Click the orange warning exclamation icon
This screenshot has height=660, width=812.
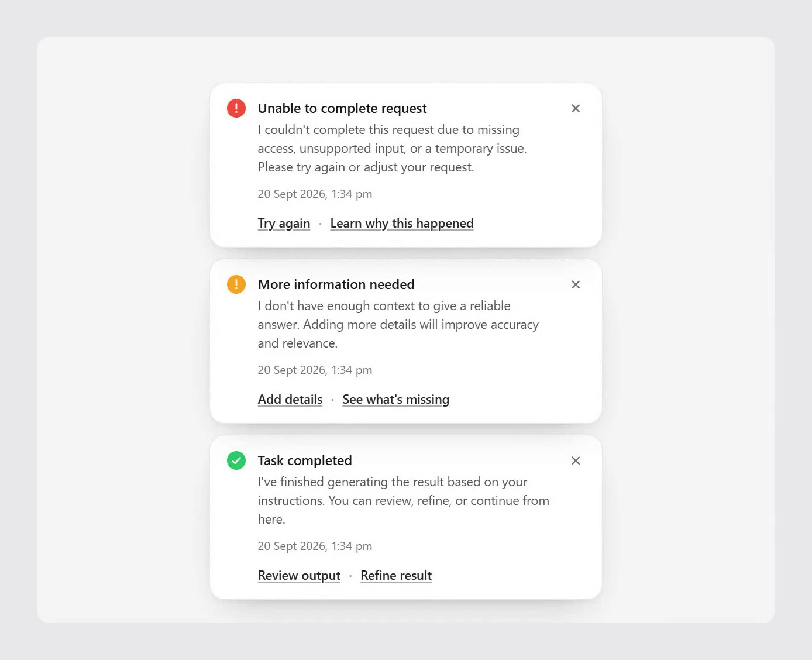pyautogui.click(x=236, y=284)
